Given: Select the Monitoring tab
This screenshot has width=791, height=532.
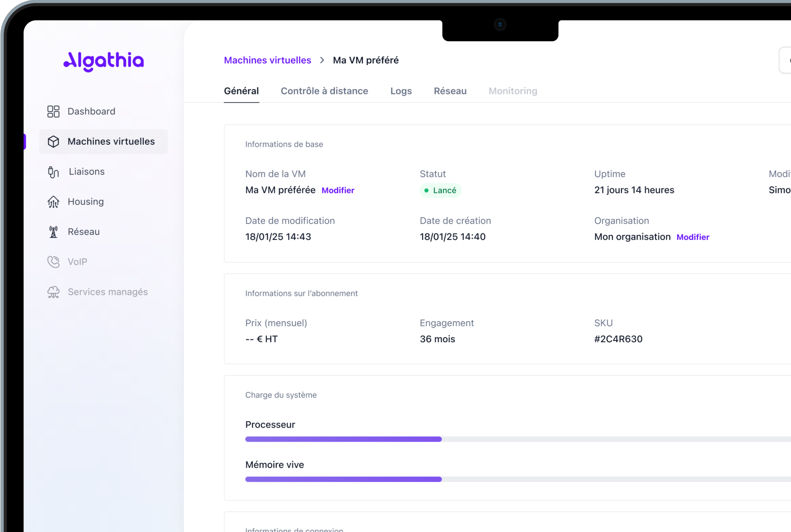Looking at the screenshot, I should point(513,91).
